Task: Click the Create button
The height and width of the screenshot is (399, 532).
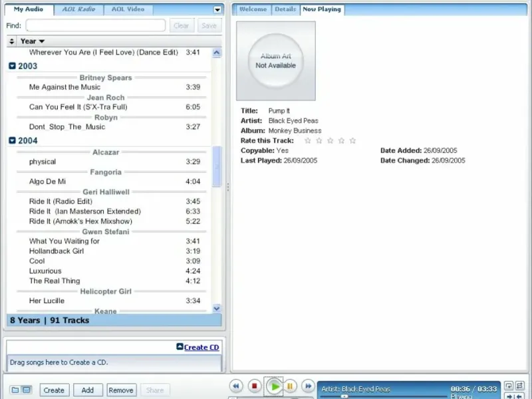Action: point(54,390)
